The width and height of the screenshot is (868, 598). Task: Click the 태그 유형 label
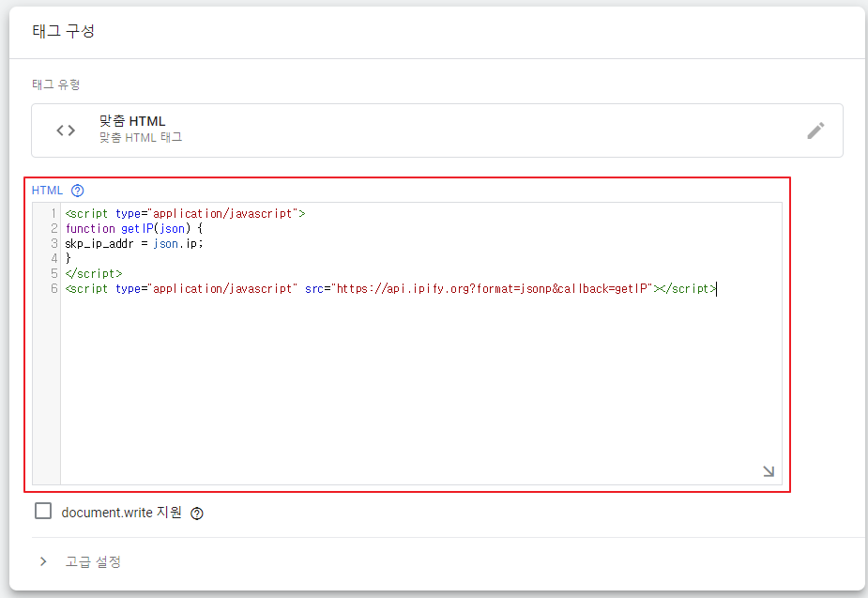(56, 84)
